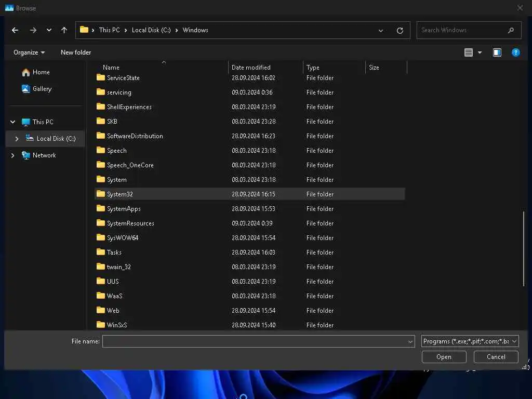The height and width of the screenshot is (399, 532).
Task: Select Local Disk (C:) in sidebar
Action: [x=56, y=139]
